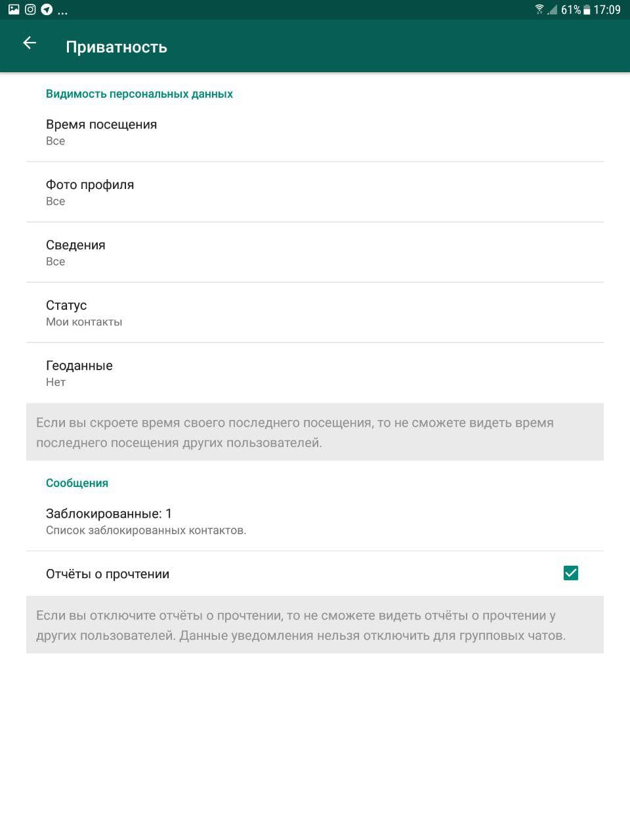
Task: Tap the back arrow in header
Action: [x=30, y=43]
